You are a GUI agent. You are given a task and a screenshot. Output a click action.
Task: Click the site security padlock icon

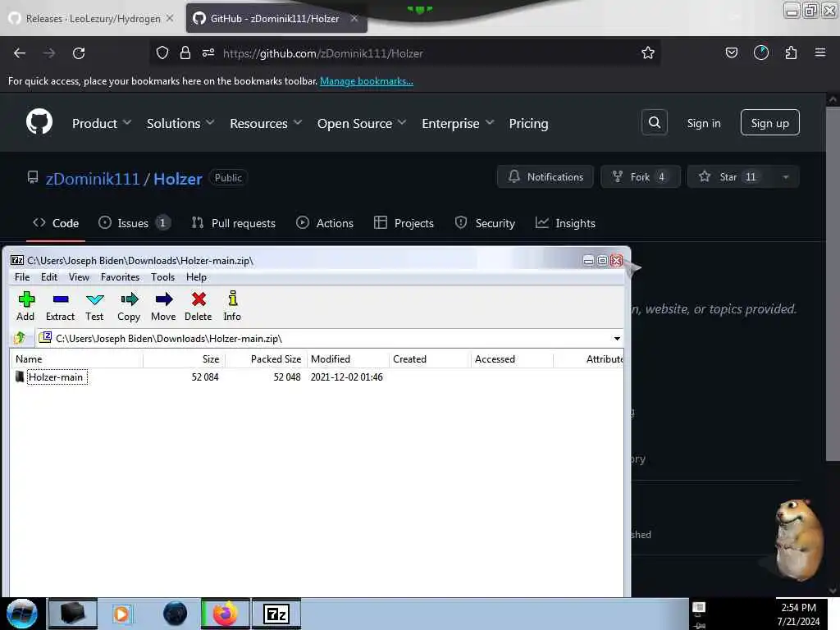(185, 52)
